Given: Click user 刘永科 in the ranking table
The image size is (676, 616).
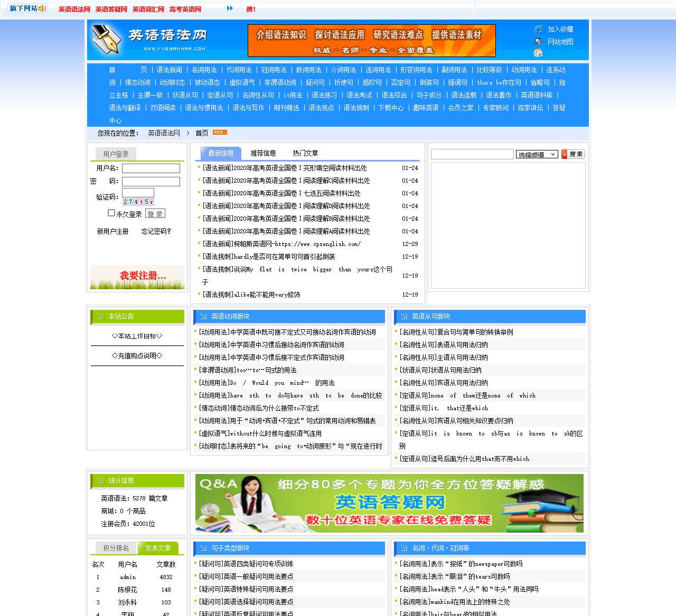Looking at the screenshot, I should tap(127, 602).
